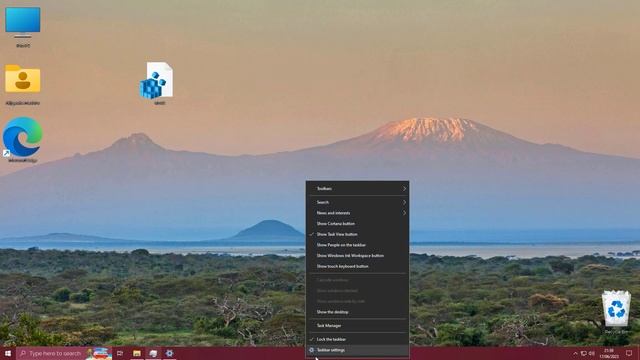
Task: Open the taskbar app next to File Explorer
Action: 153,353
